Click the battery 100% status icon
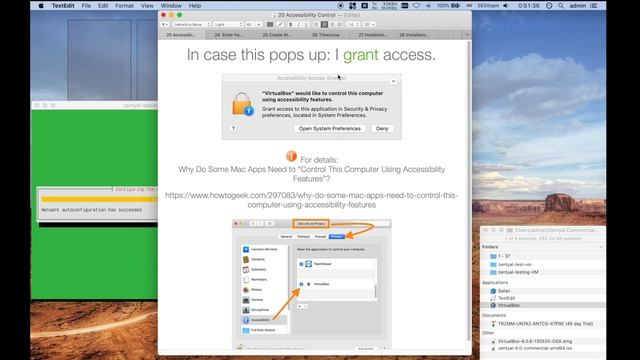Screen dimensions: 640x360 tap(448, 6)
